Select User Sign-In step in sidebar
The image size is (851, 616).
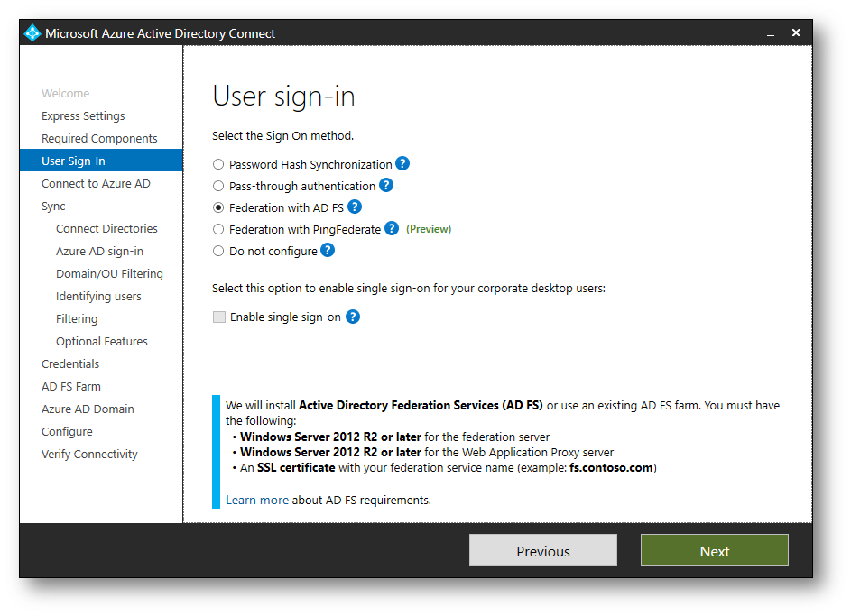[101, 161]
